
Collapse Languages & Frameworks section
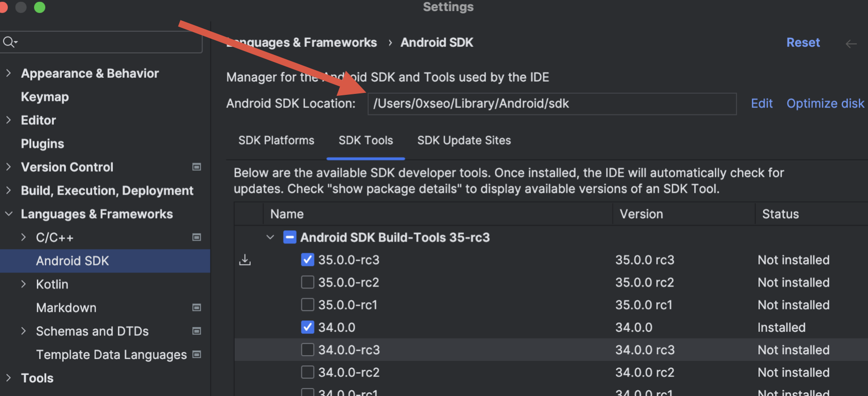point(8,214)
